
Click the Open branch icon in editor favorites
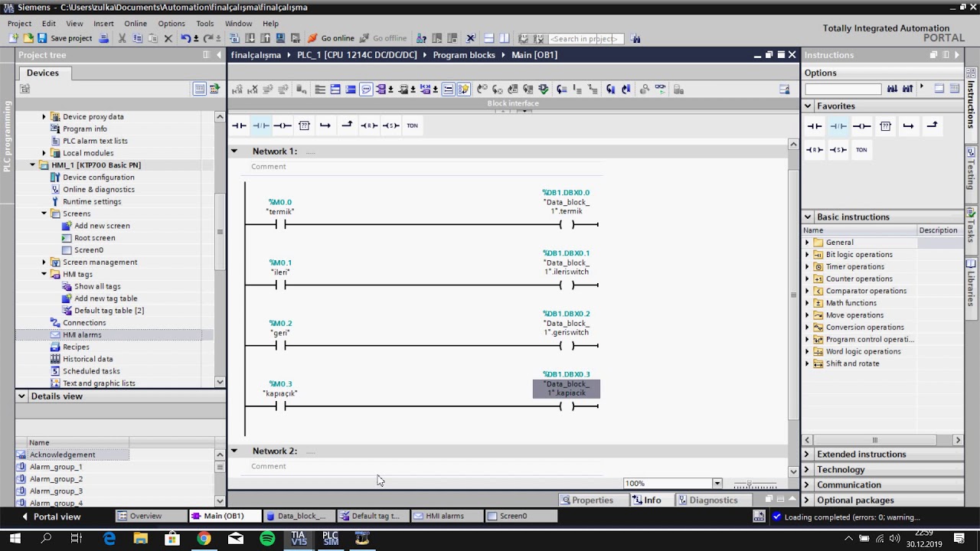[x=325, y=126]
